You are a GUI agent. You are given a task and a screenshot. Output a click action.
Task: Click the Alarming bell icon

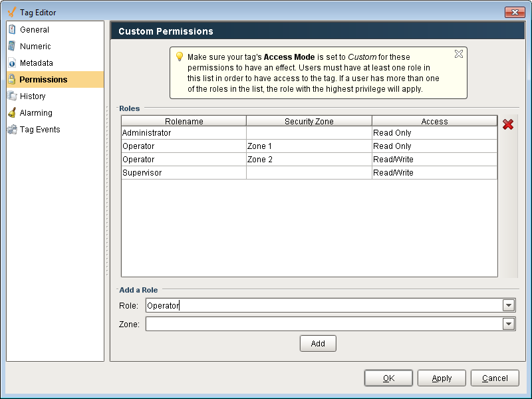pos(12,113)
